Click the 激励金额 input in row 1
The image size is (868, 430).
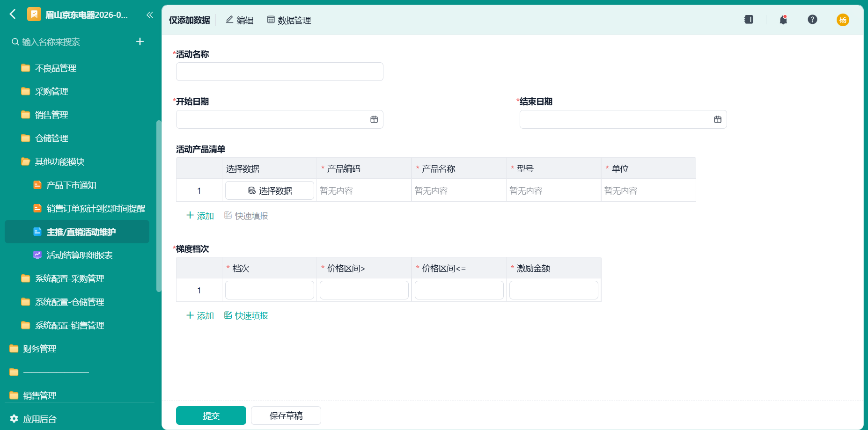click(x=554, y=290)
